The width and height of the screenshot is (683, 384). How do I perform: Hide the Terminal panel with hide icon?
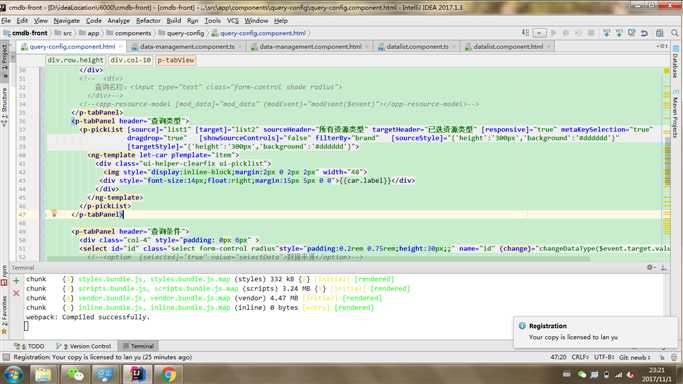pos(663,267)
